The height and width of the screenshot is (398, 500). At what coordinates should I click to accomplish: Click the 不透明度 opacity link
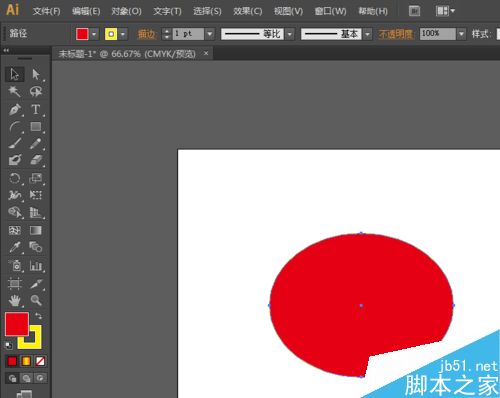coord(396,34)
